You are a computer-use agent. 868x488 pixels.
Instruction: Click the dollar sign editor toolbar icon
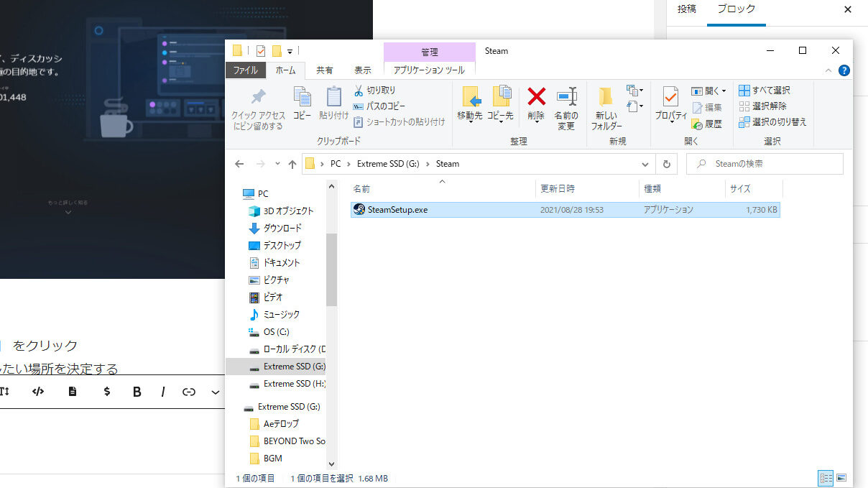pyautogui.click(x=107, y=392)
